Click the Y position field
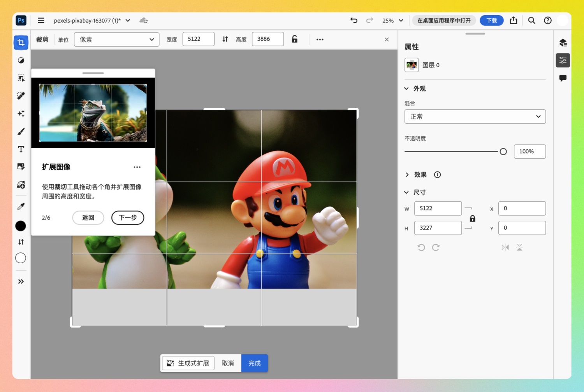Viewport: 584px width, 392px height. coord(522,228)
